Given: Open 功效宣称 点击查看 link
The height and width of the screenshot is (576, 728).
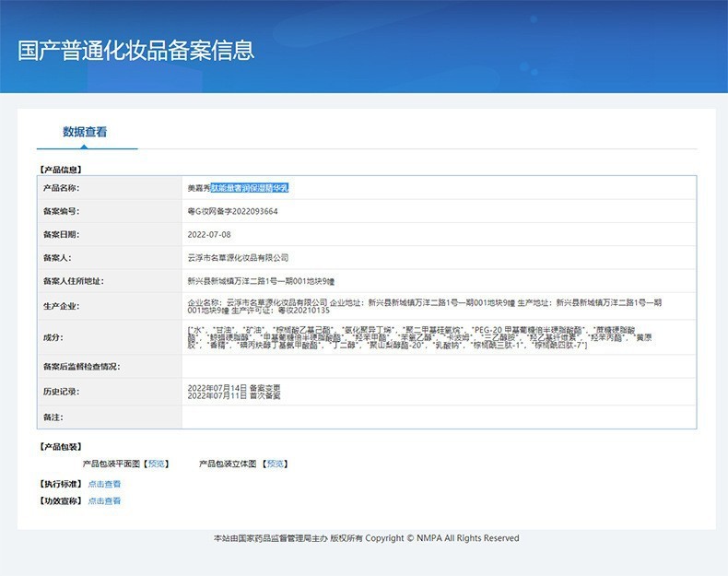Looking at the screenshot, I should [104, 500].
